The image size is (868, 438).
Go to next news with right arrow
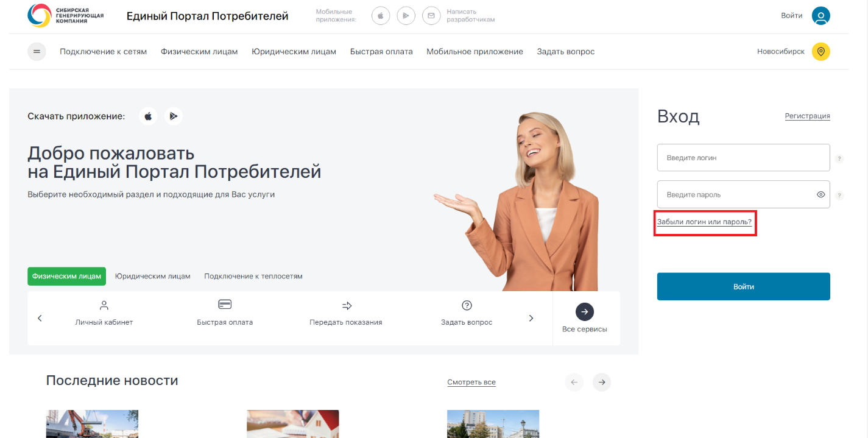coord(601,382)
